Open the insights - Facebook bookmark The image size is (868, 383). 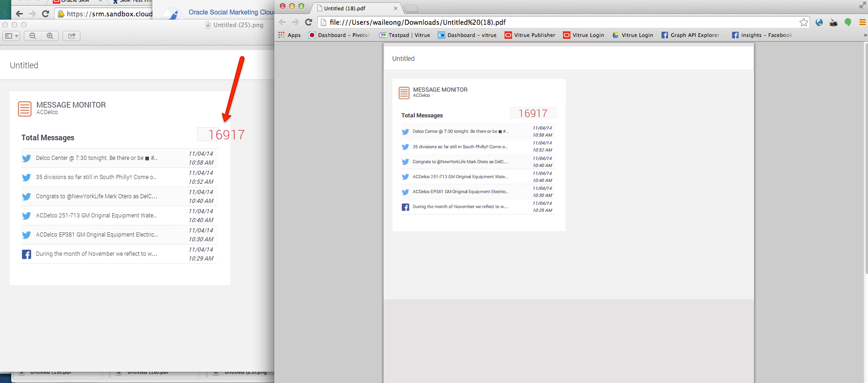click(762, 35)
